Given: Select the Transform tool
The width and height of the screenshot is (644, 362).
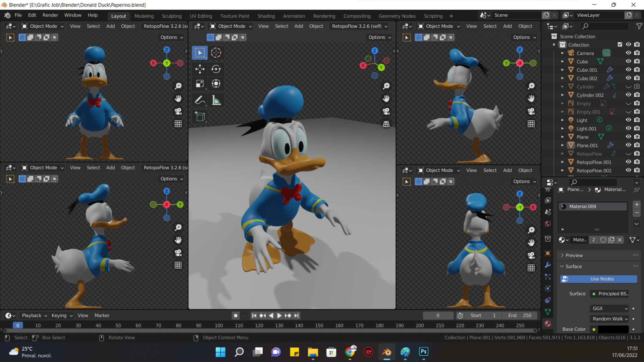Looking at the screenshot, I should pyautogui.click(x=216, y=83).
